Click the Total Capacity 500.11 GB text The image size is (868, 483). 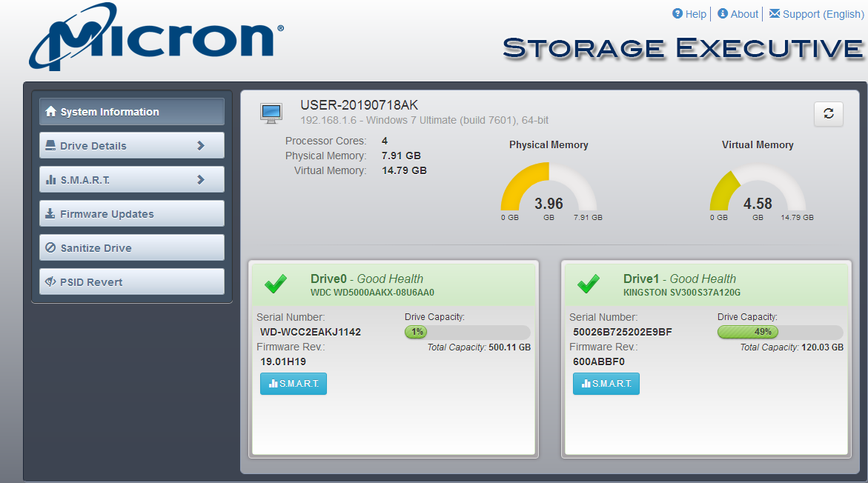click(479, 347)
